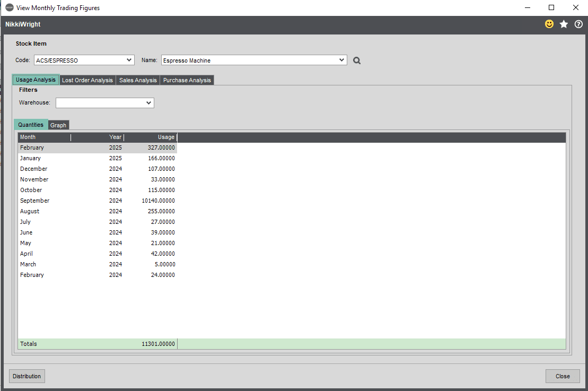The height and width of the screenshot is (391, 588).
Task: Select the November 2024 row
Action: (98, 179)
